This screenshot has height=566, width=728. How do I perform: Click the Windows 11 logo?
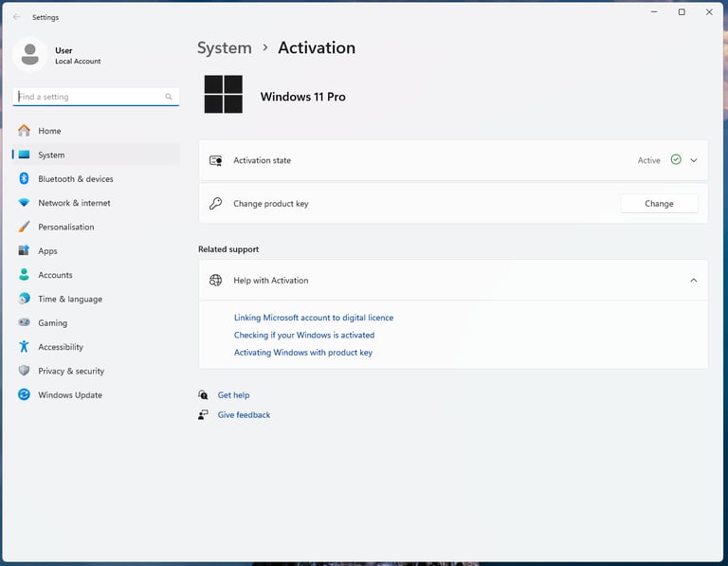(x=224, y=94)
